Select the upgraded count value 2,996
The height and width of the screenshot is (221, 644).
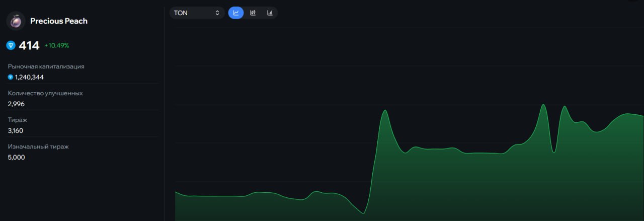click(16, 104)
